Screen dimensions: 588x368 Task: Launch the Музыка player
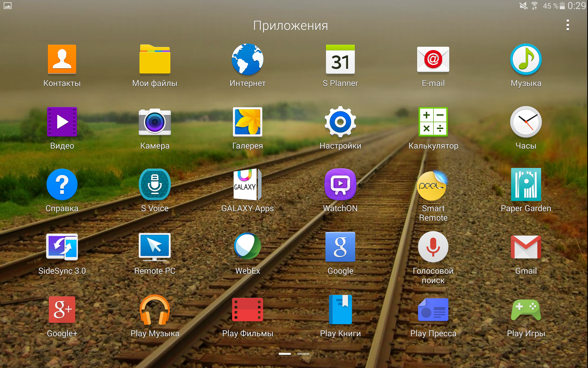click(x=526, y=60)
